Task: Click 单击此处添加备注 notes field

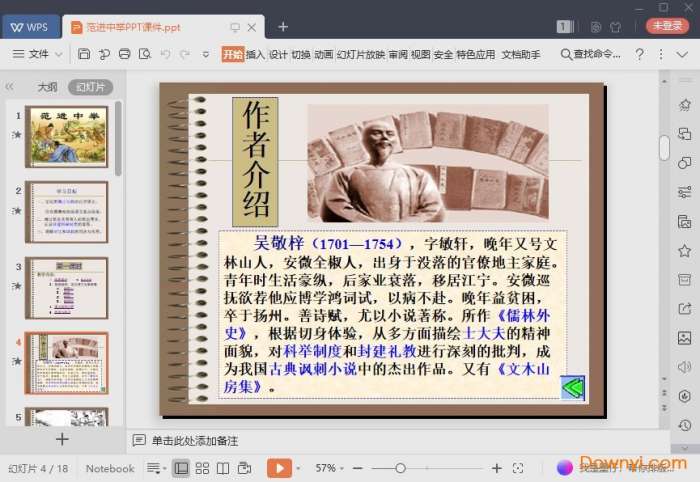Action: (198, 440)
